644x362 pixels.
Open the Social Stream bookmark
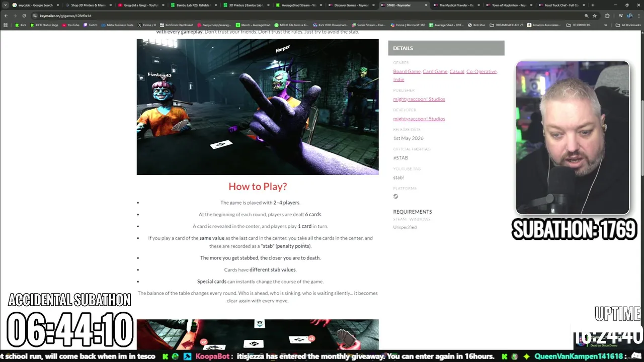(369, 25)
